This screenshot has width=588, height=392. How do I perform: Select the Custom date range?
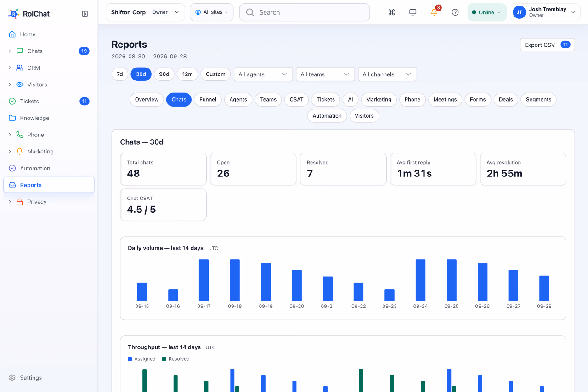pos(215,74)
